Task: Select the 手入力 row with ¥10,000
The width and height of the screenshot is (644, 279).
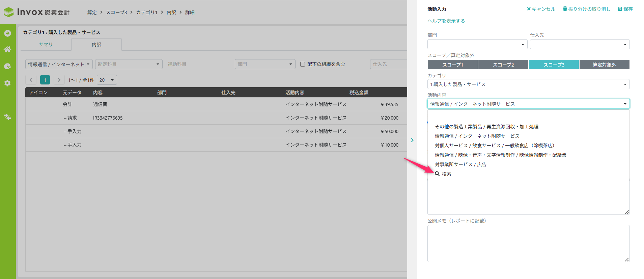Action: click(216, 145)
